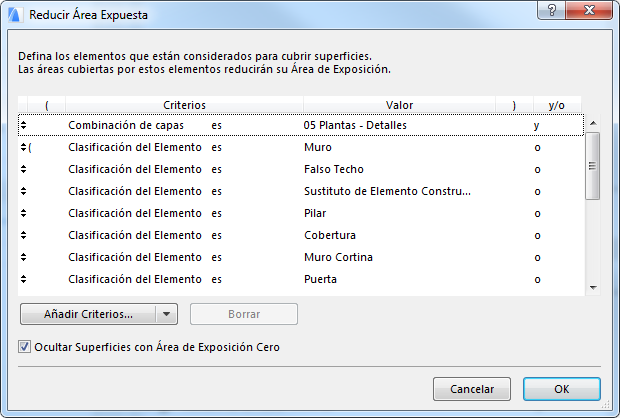Toggle Ocultar Superficies con Área de Exposición Cero
This screenshot has height=418, width=620.
pos(25,347)
